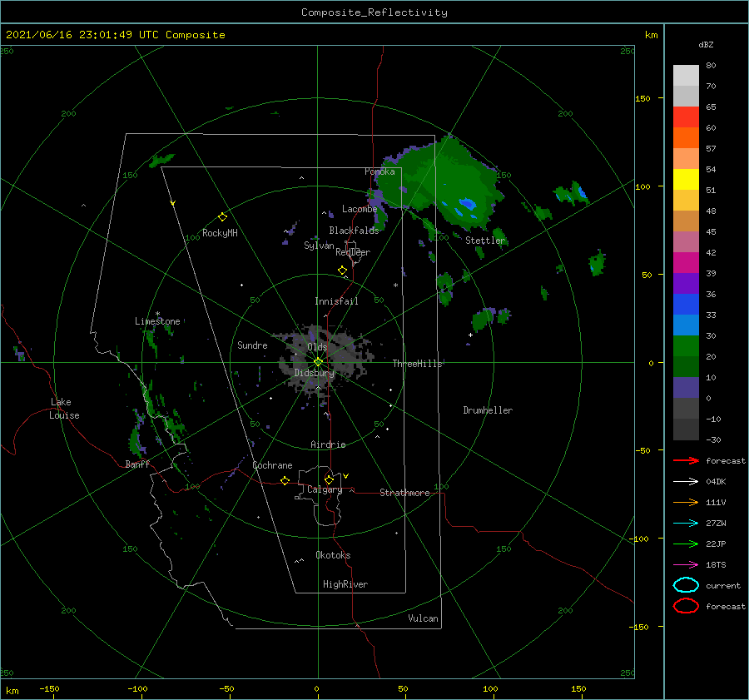Click the Sylvan label
Screen dimensions: 749x700
click(319, 246)
